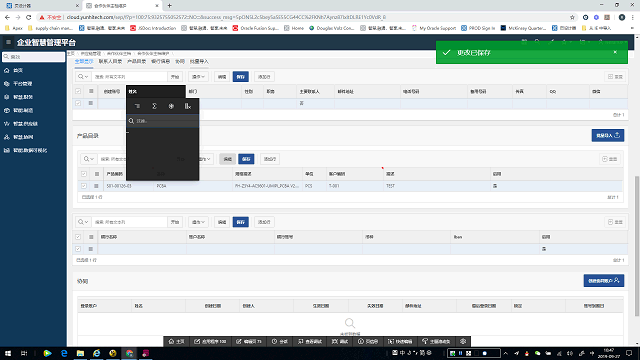Open the Windows Start menu
This screenshot has height=360, width=640.
click(8, 353)
